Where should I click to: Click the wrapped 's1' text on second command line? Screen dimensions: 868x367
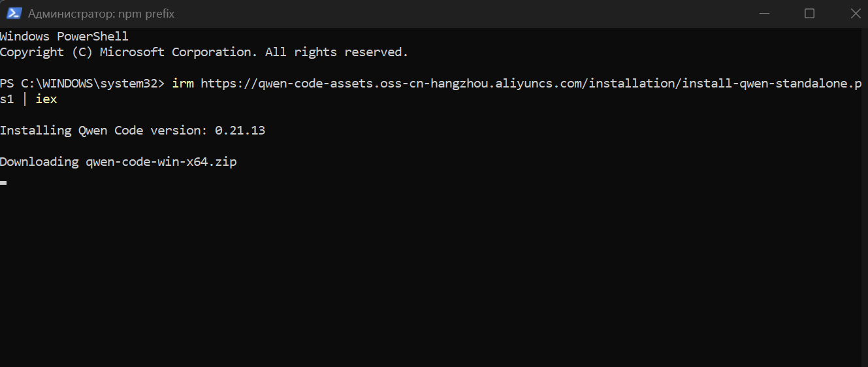coord(7,99)
